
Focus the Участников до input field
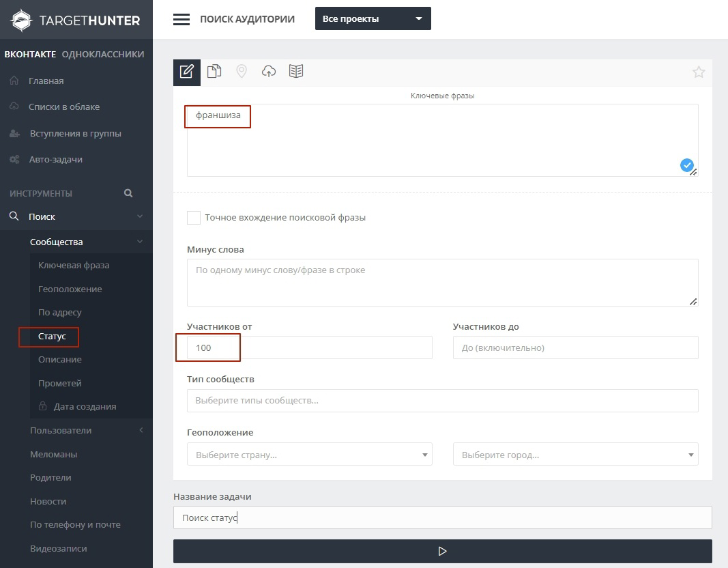[x=576, y=347]
